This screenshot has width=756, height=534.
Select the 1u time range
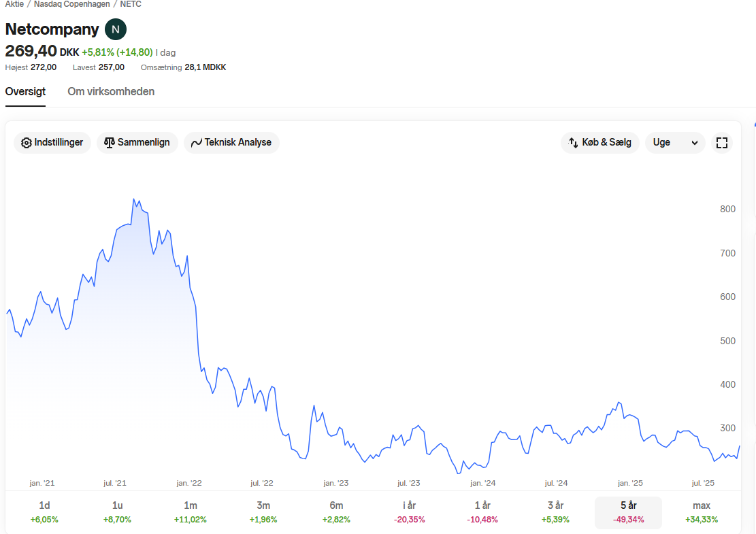coord(117,512)
